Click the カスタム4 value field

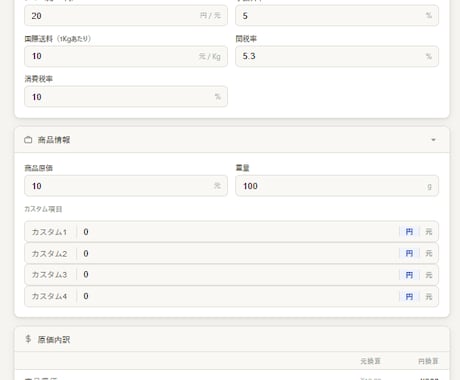click(237, 296)
